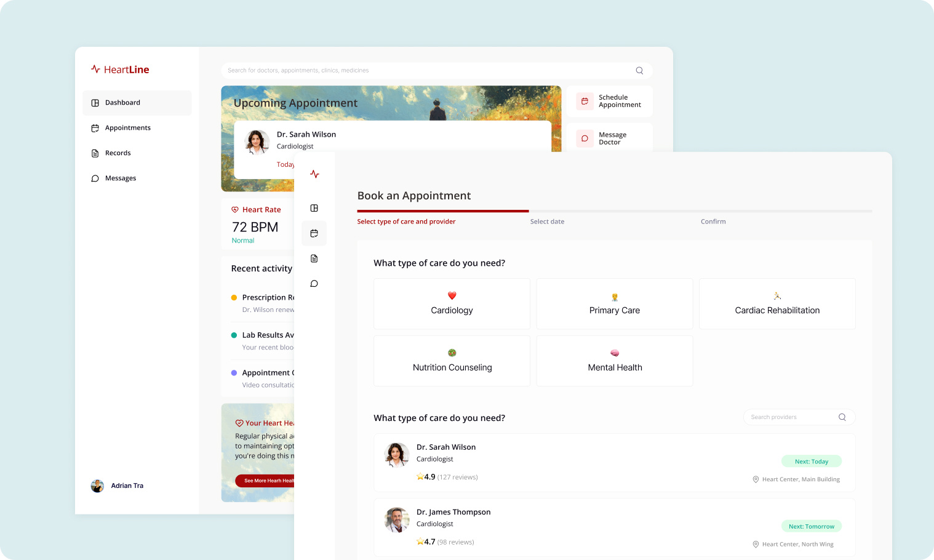Click the magnifier icon inside Search providers field
This screenshot has width=934, height=560.
tap(842, 417)
